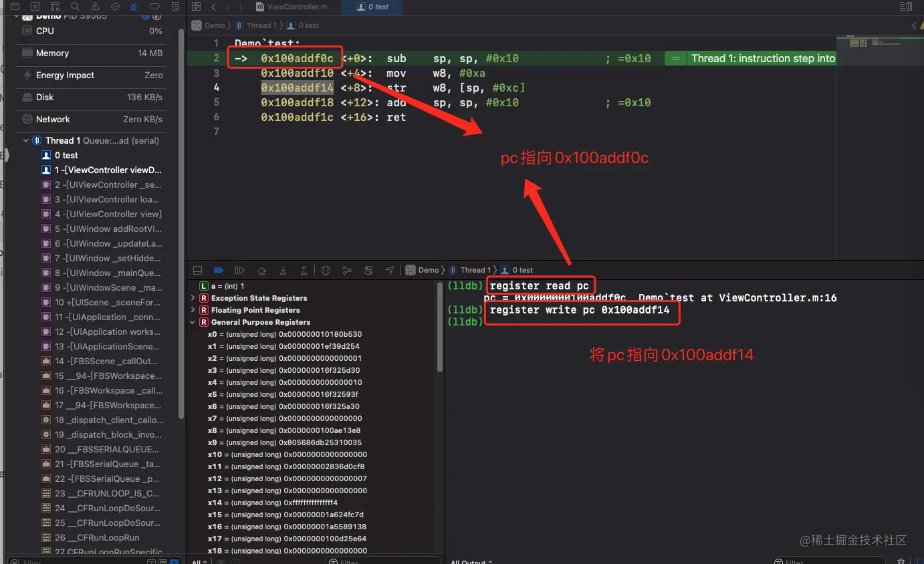Open the All Output console filter menu
The height and width of the screenshot is (564, 924).
tap(471, 561)
